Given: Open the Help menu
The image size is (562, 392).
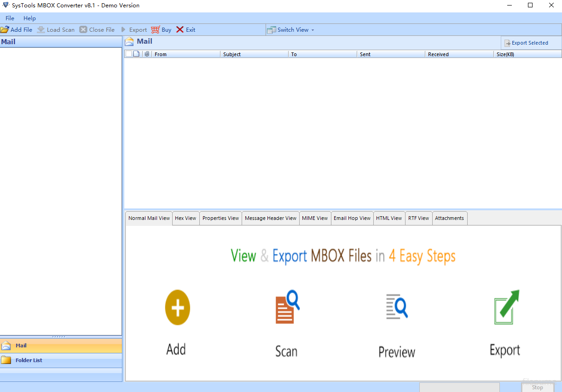Looking at the screenshot, I should click(x=29, y=18).
